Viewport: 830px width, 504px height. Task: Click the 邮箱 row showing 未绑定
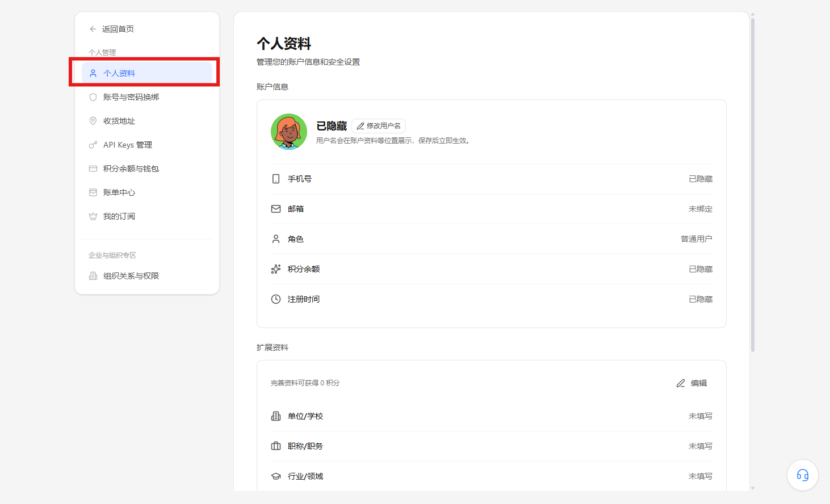tap(492, 209)
